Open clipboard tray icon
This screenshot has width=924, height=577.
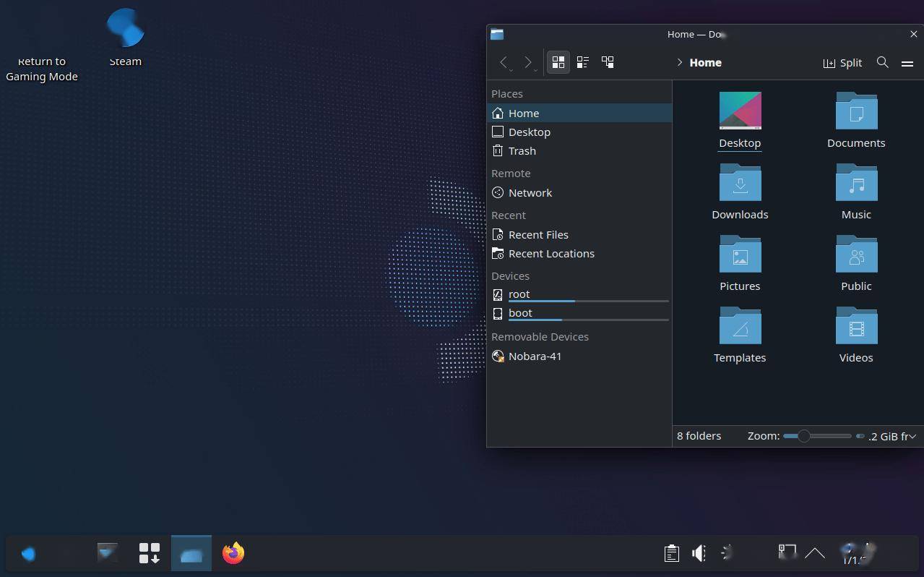[671, 554]
